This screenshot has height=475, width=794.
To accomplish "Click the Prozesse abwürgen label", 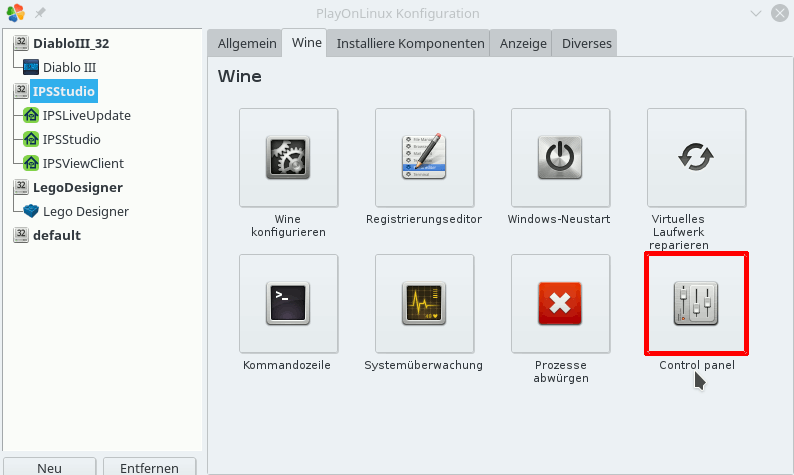I will point(561,372).
